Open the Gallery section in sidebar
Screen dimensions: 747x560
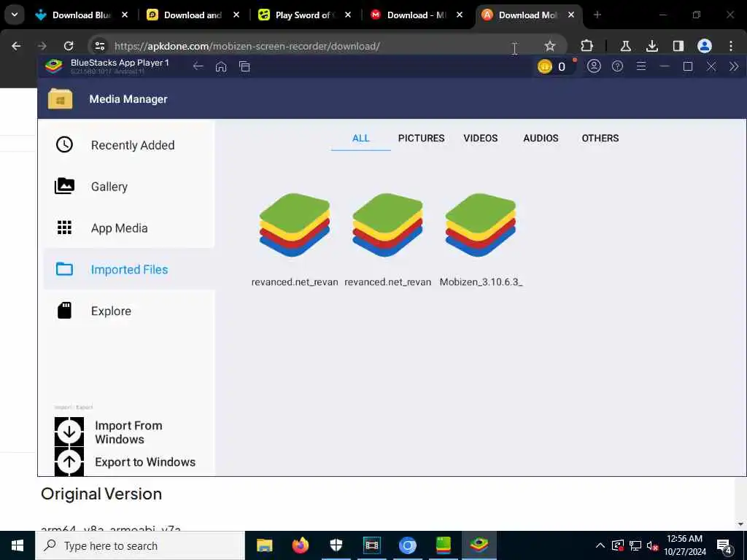[x=128, y=186]
